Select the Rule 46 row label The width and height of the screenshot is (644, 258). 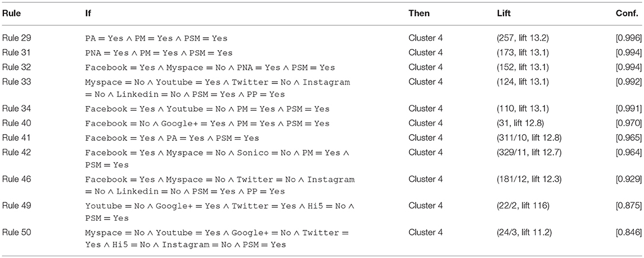(17, 179)
